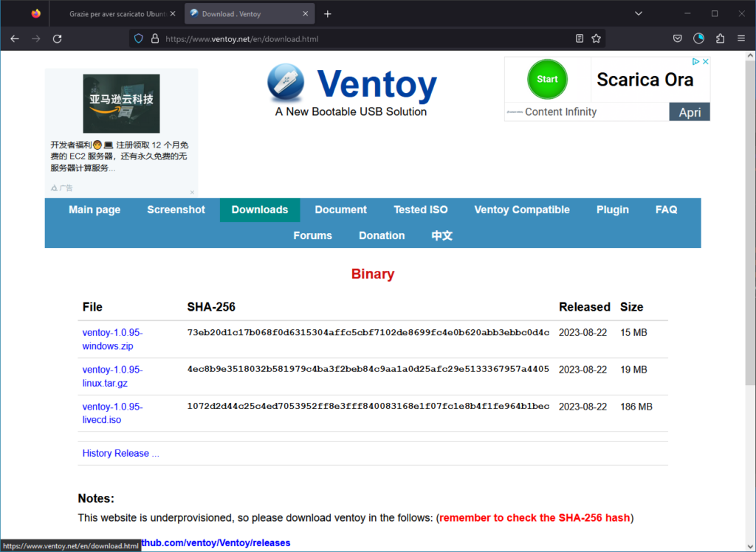
Task: Open the Ventoy Compatible menu item
Action: coord(522,210)
